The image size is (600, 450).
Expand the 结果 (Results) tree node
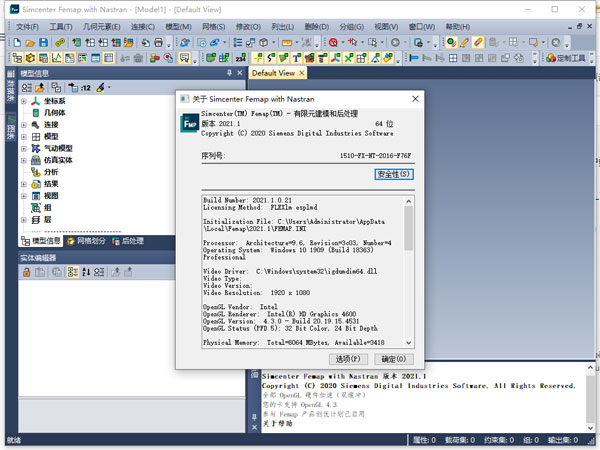pos(24,184)
